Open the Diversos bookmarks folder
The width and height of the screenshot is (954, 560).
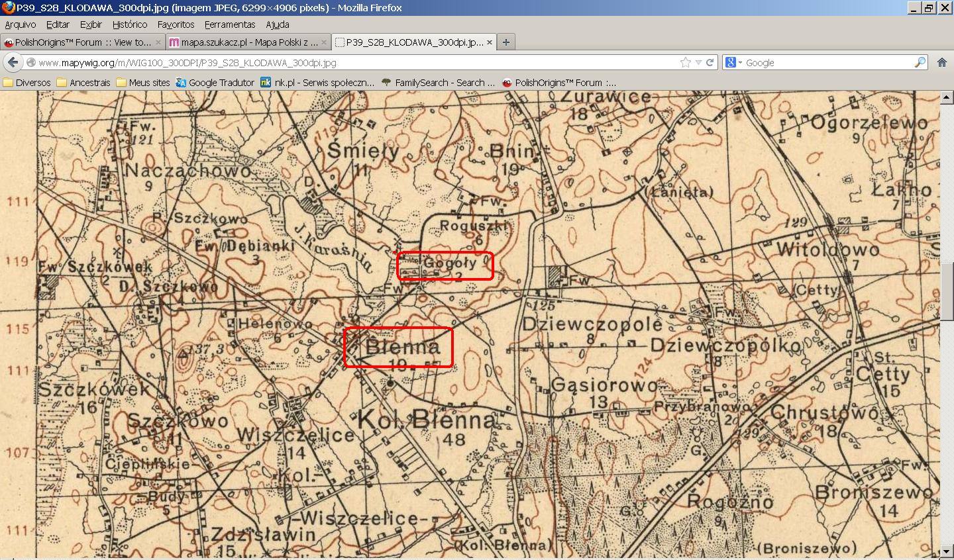click(27, 83)
